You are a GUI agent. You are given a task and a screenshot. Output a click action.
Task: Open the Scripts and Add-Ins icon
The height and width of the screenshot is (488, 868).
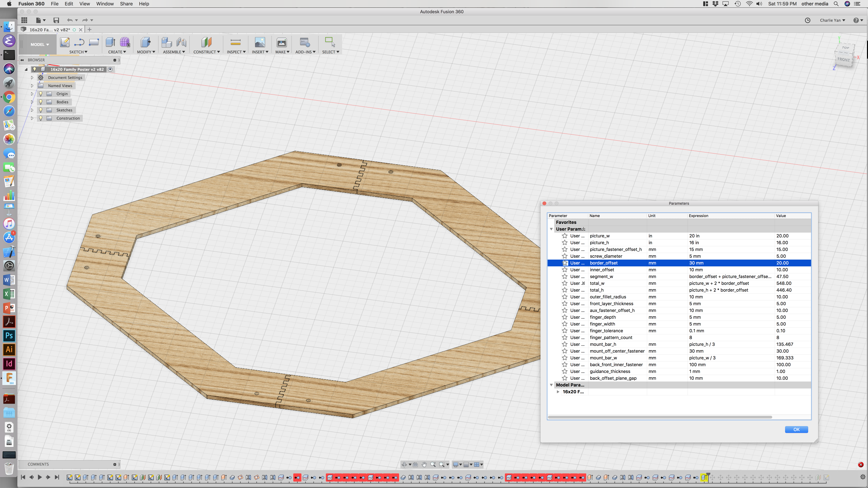click(305, 42)
